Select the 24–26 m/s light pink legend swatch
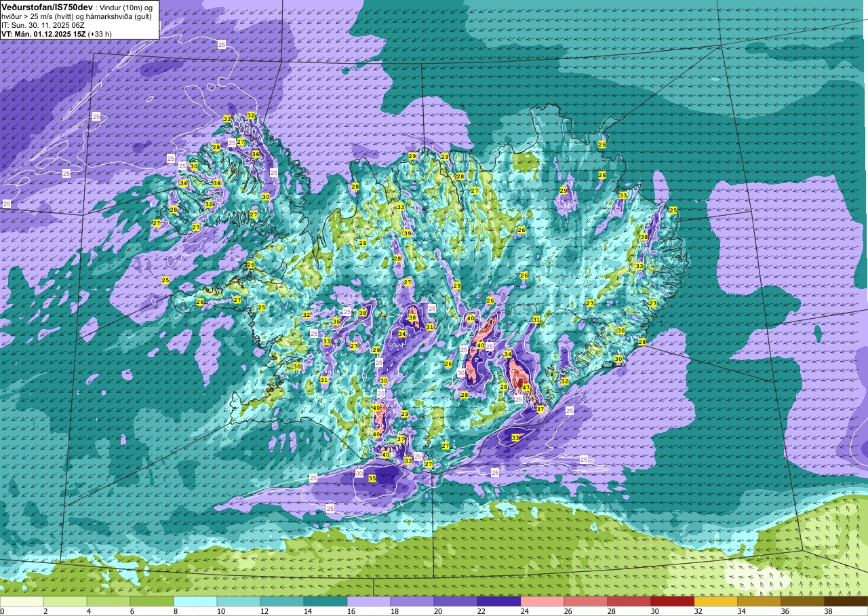 [x=542, y=602]
